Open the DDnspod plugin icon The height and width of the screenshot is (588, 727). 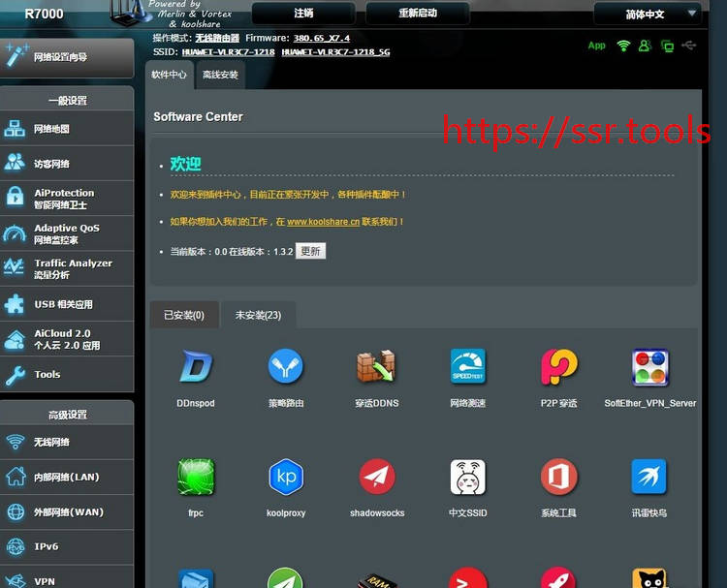(x=196, y=368)
